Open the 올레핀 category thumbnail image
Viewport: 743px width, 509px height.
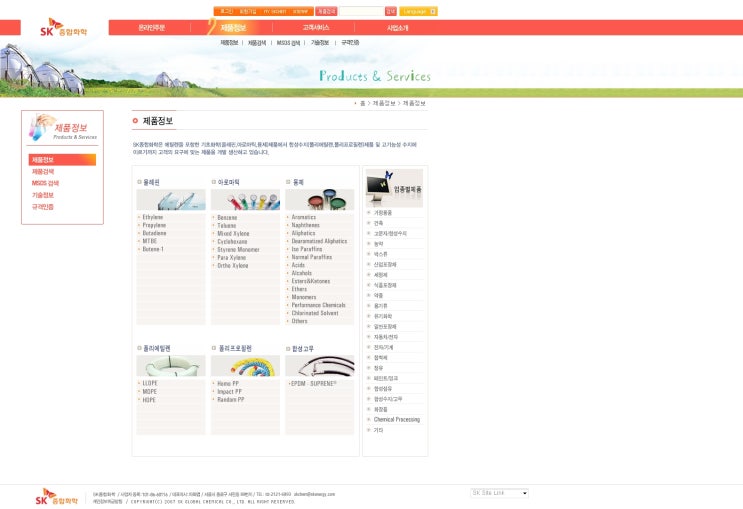click(x=171, y=200)
